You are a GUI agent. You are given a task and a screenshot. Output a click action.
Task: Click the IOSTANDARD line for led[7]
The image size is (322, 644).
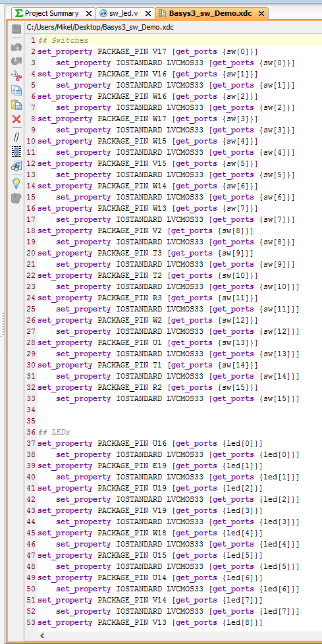(177, 611)
